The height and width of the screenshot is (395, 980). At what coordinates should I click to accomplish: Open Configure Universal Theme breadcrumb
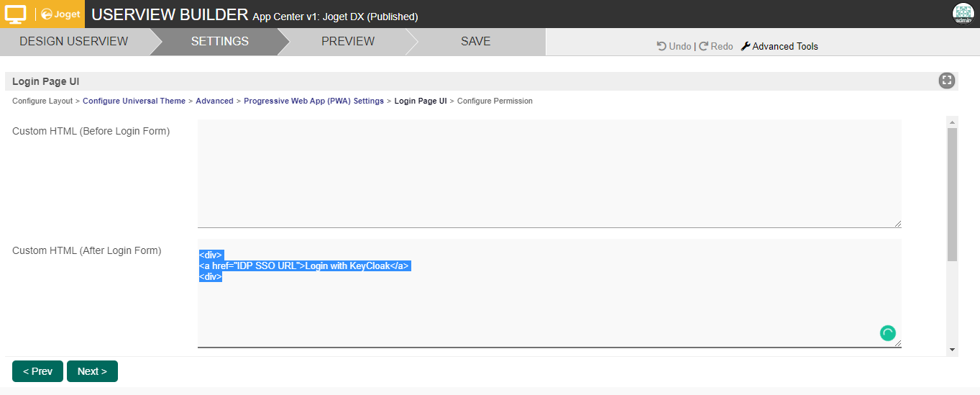tap(134, 101)
